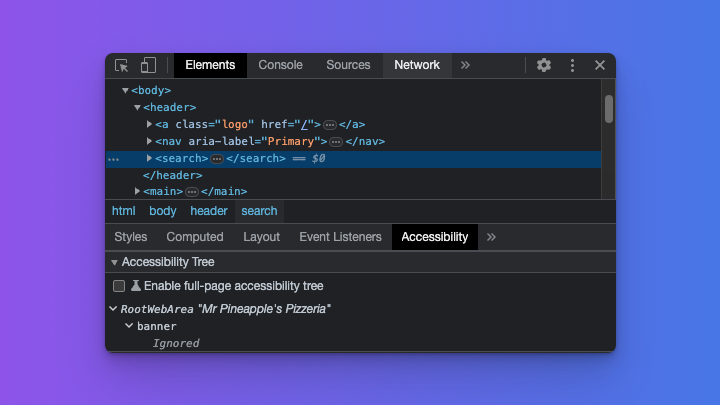Viewport: 720px width, 405px height.
Task: Click ellipsis inside the nav element
Action: (x=336, y=142)
